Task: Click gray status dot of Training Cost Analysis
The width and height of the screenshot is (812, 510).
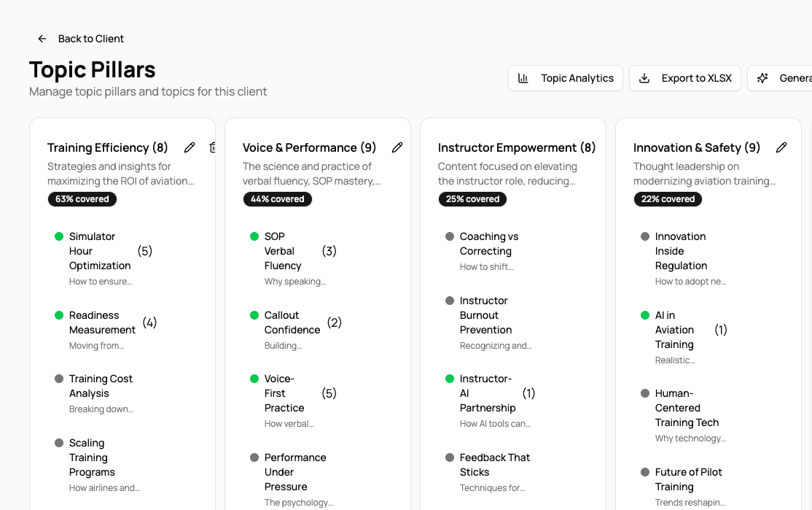Action: [x=59, y=379]
